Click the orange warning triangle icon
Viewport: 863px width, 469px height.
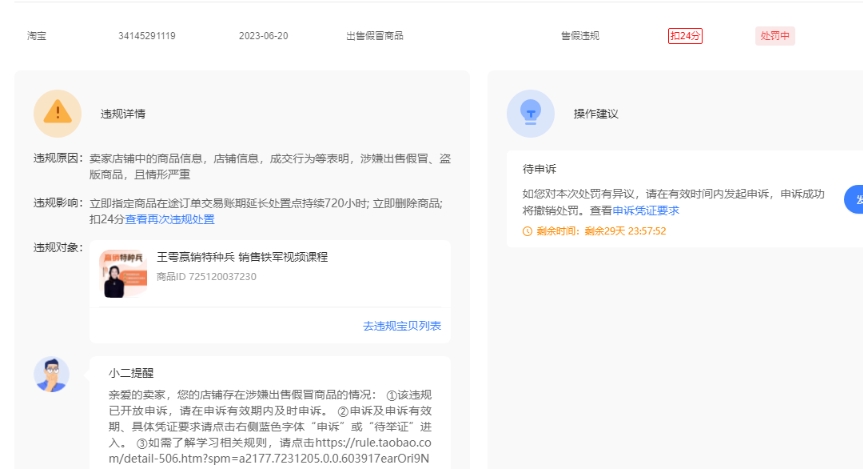click(57, 113)
